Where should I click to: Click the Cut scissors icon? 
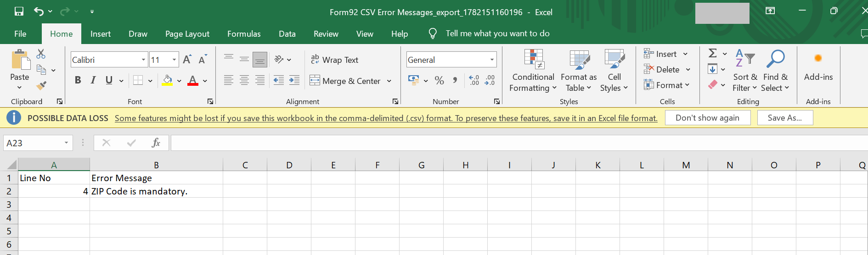click(x=41, y=54)
